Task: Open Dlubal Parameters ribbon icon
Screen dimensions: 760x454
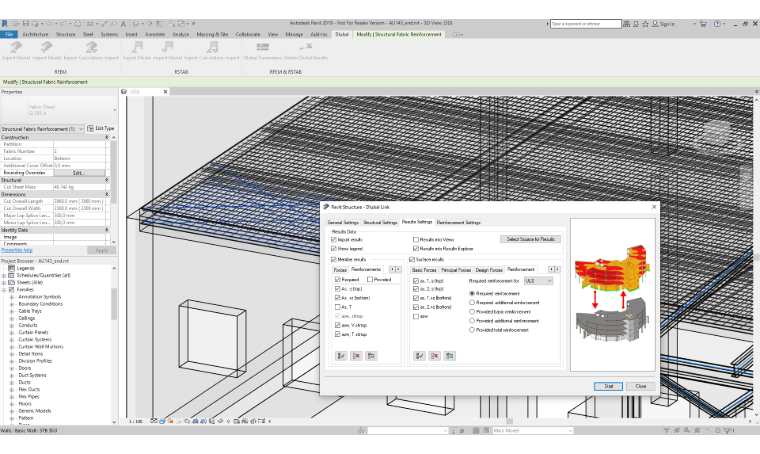Action: click(263, 47)
